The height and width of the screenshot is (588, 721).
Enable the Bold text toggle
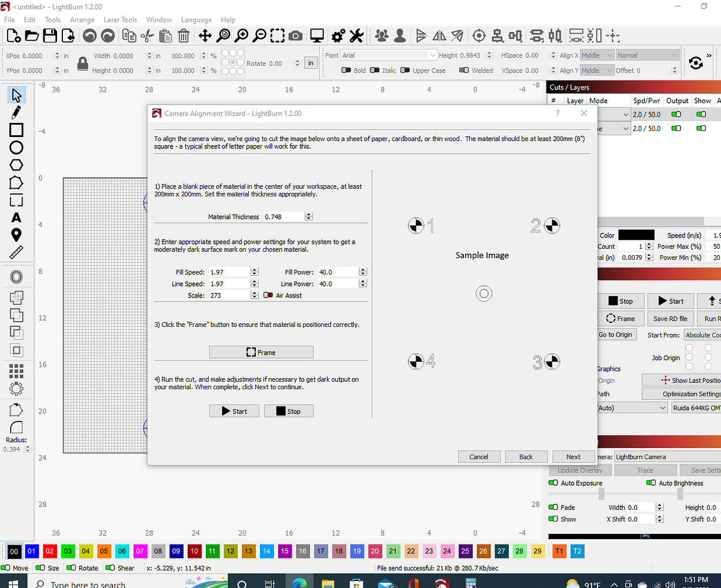347,71
